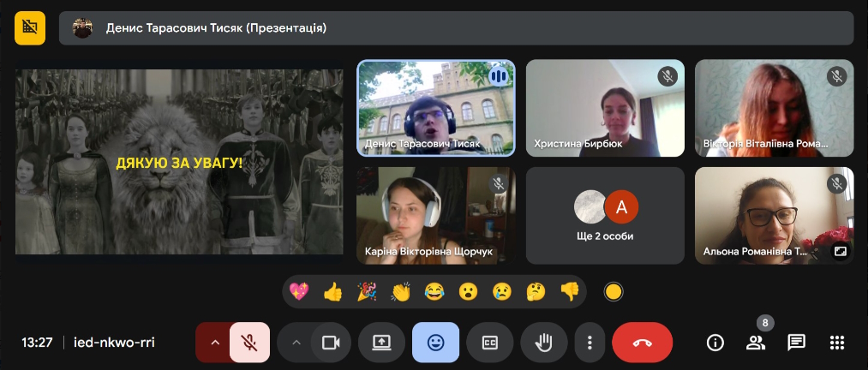Open the activities grid icon

pos(837,343)
